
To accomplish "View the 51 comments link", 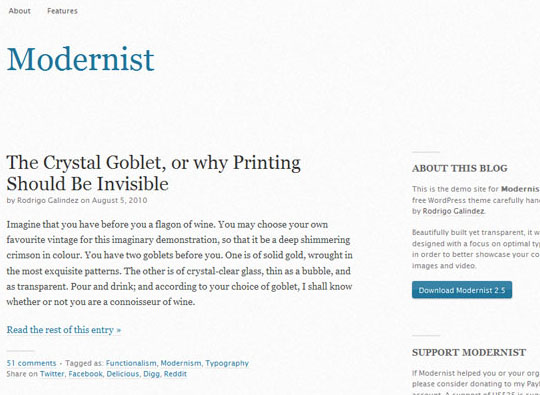I will (x=31, y=363).
